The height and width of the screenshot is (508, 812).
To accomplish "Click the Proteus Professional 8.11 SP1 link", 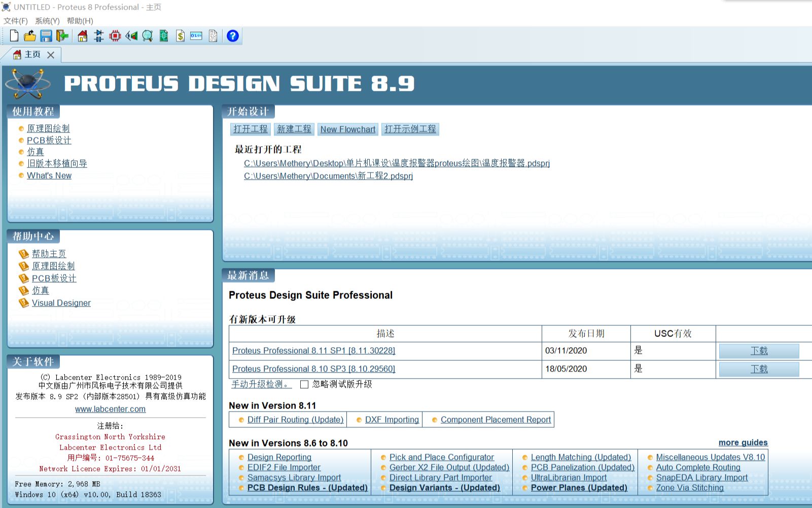I will [313, 351].
